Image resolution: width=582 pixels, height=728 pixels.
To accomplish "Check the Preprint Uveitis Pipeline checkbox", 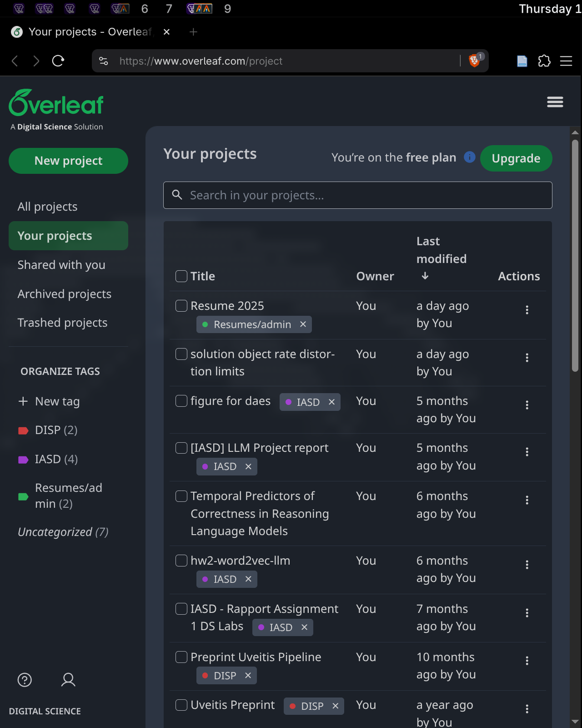I will [x=181, y=657].
